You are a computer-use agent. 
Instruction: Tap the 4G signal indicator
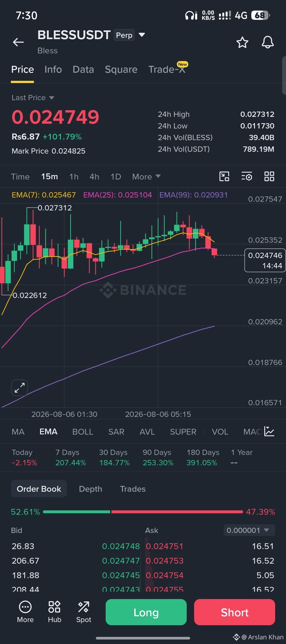241,15
